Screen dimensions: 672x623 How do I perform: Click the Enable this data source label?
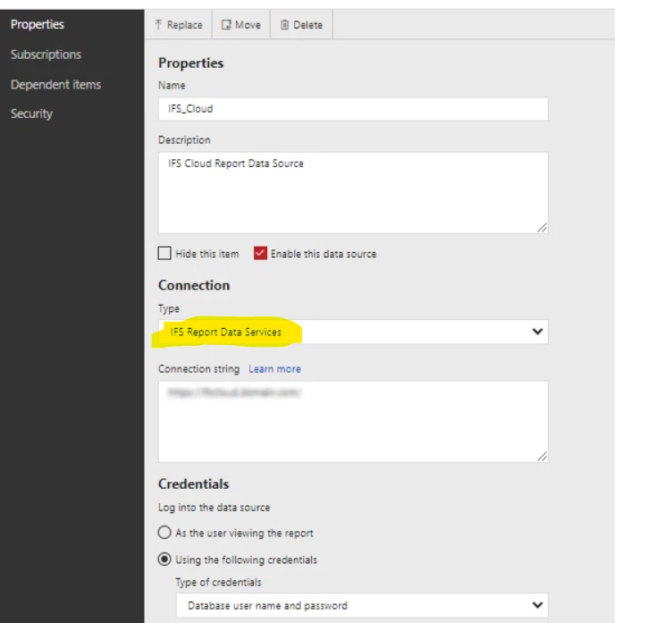coord(323,254)
